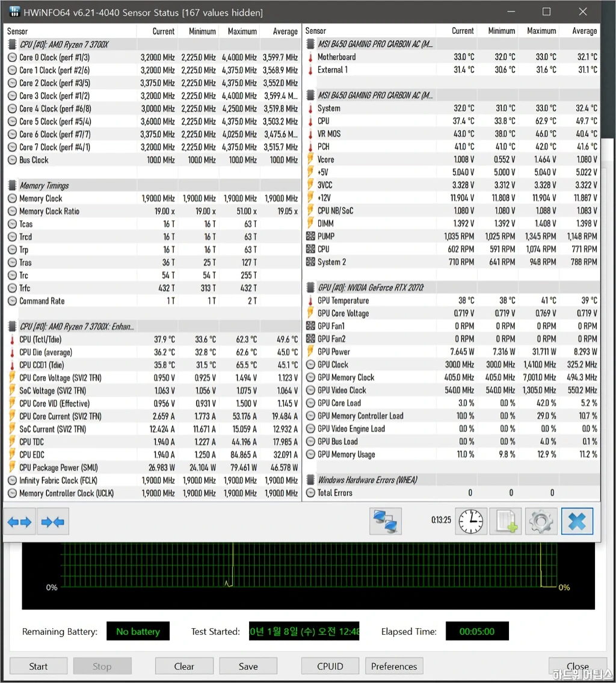The height and width of the screenshot is (683, 616).
Task: Click the right Maximum column header
Action: click(x=538, y=31)
